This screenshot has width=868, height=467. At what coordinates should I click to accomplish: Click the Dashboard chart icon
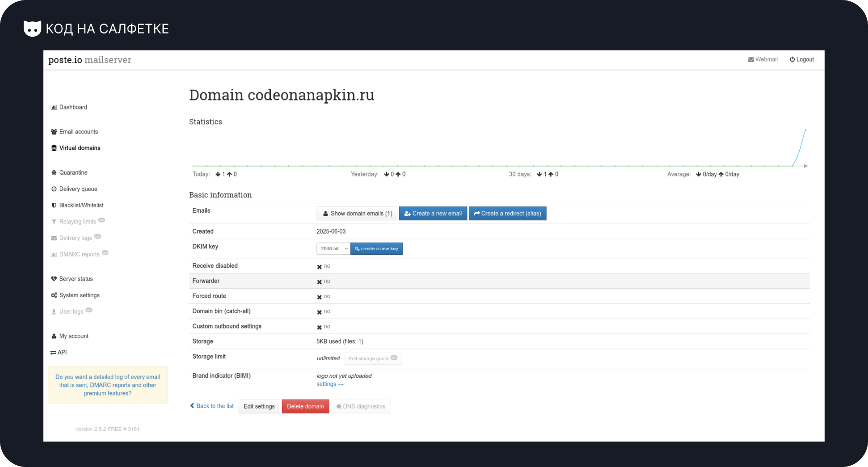point(54,107)
